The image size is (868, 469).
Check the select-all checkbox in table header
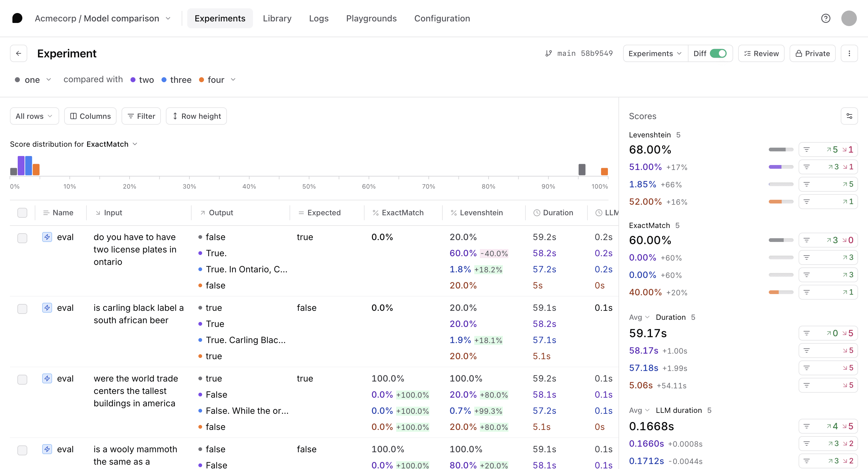point(22,213)
